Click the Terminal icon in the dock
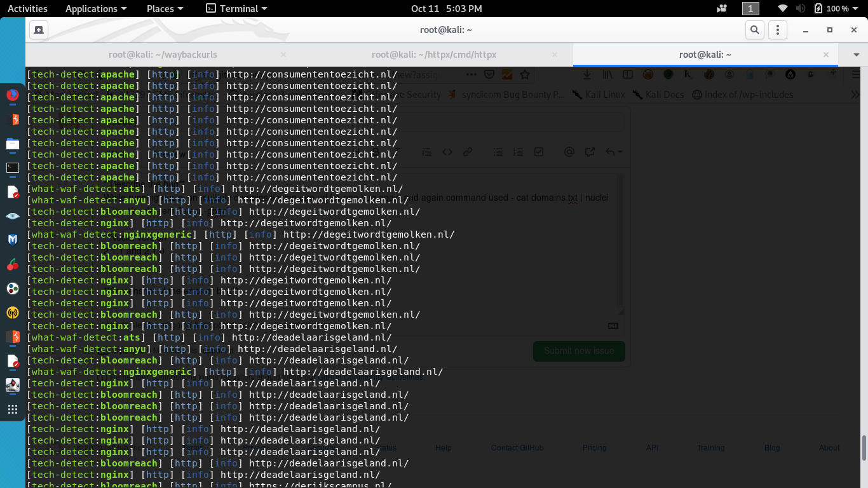 click(x=13, y=168)
